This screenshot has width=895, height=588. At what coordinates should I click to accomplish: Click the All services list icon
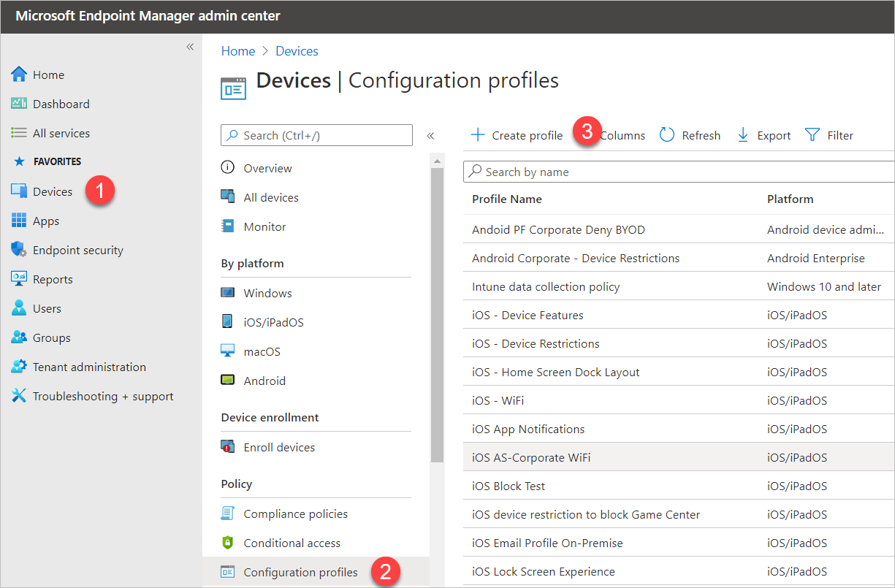tap(19, 133)
